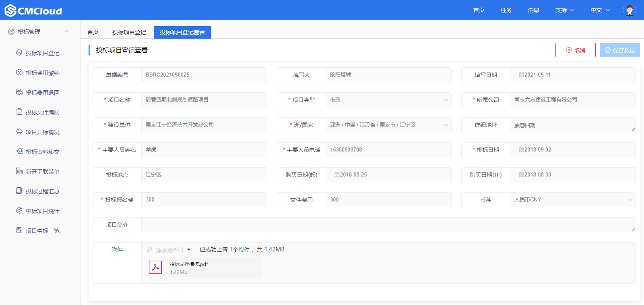Click the calendar icon in 投标日期

pos(521,150)
